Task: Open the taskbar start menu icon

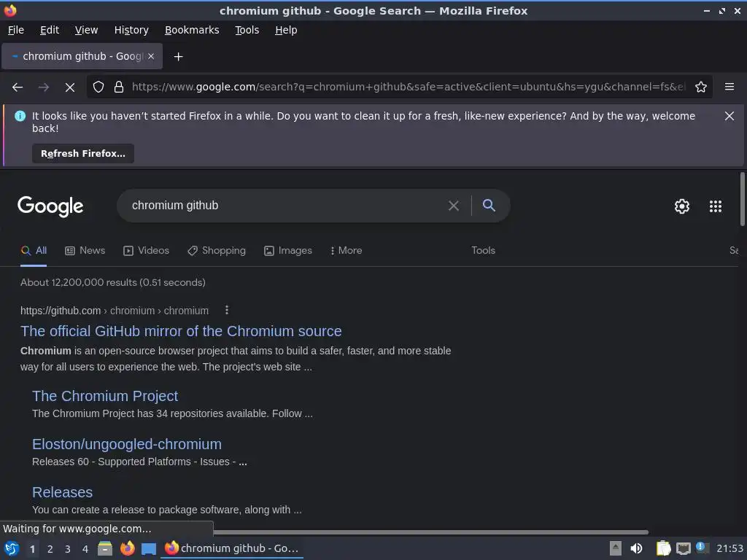Action: click(12, 548)
